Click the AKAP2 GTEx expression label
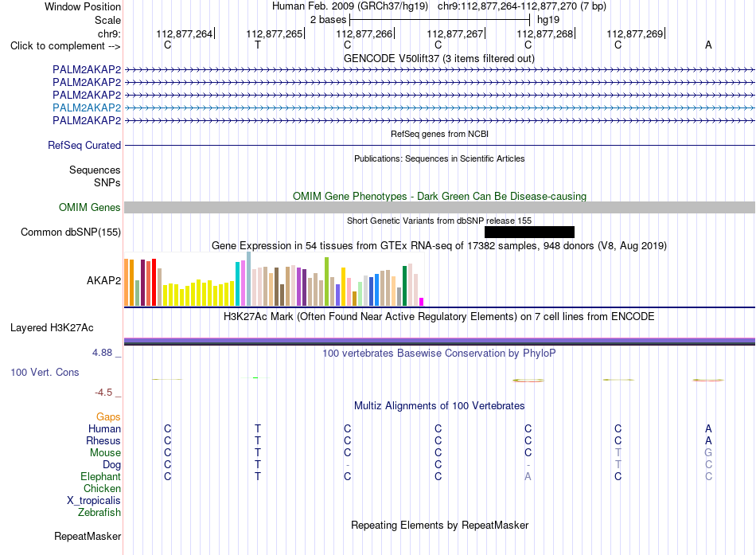 point(103,280)
